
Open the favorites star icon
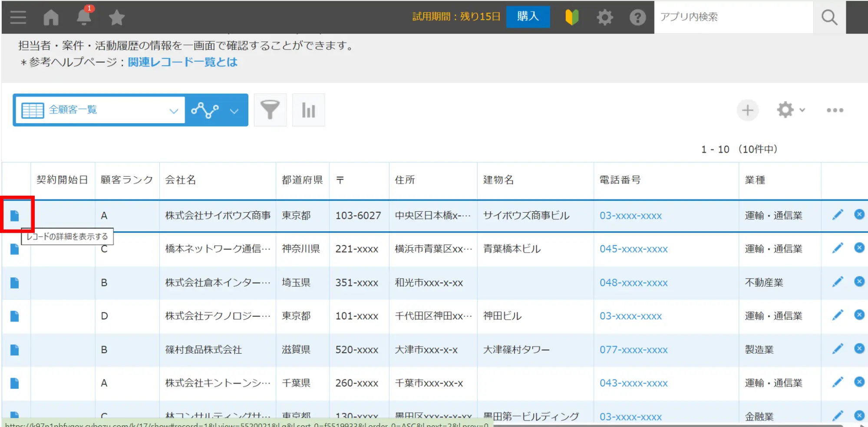coord(116,18)
